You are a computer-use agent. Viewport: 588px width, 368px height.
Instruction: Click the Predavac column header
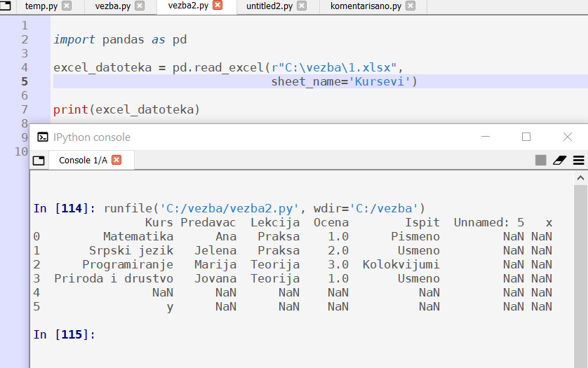coord(208,222)
